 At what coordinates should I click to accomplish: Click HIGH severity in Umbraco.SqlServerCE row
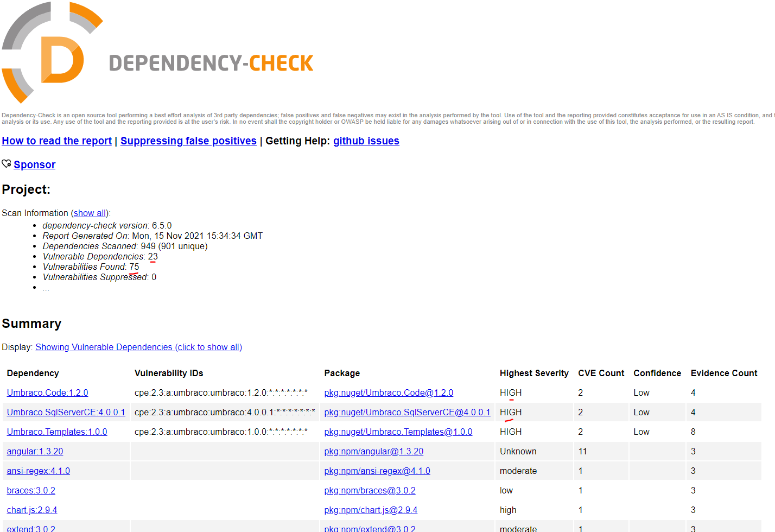point(511,412)
